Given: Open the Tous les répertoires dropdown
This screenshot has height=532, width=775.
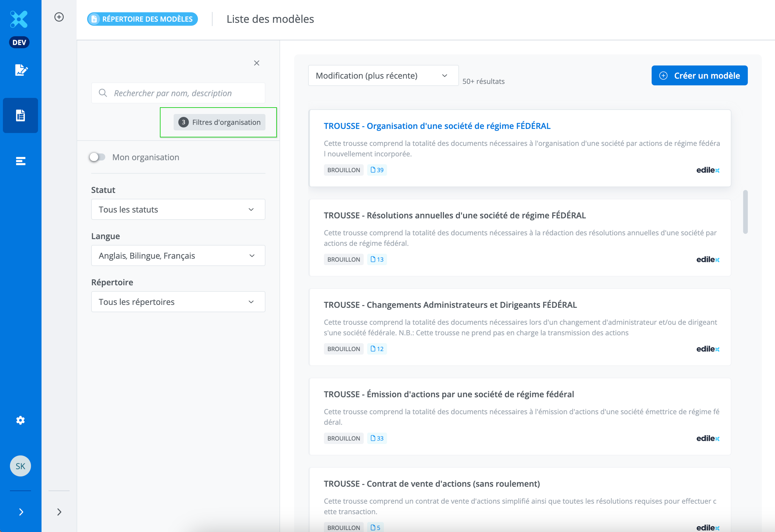Looking at the screenshot, I should (x=178, y=302).
